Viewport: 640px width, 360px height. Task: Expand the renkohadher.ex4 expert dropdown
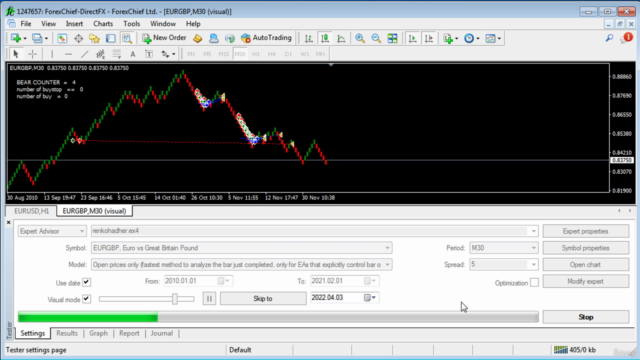click(x=533, y=231)
